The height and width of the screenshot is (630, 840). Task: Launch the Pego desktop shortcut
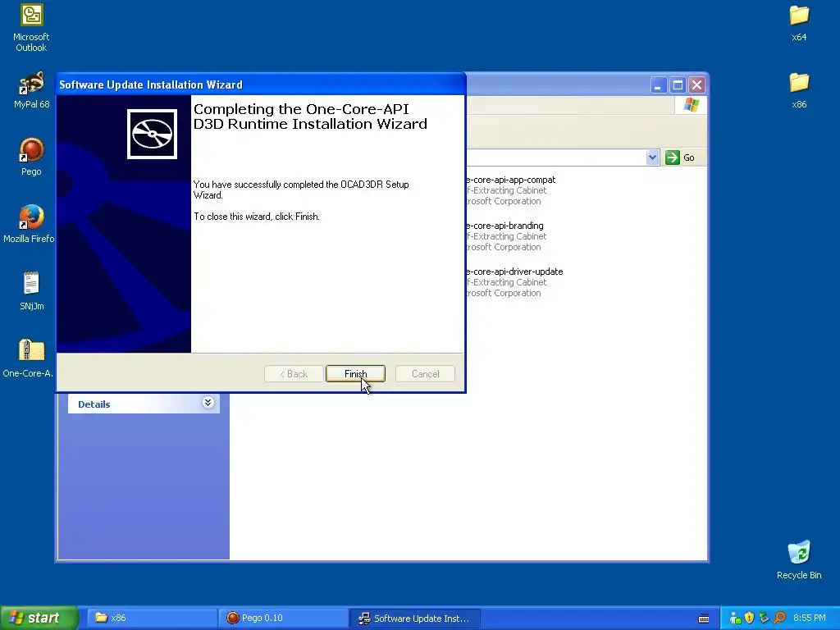click(31, 157)
